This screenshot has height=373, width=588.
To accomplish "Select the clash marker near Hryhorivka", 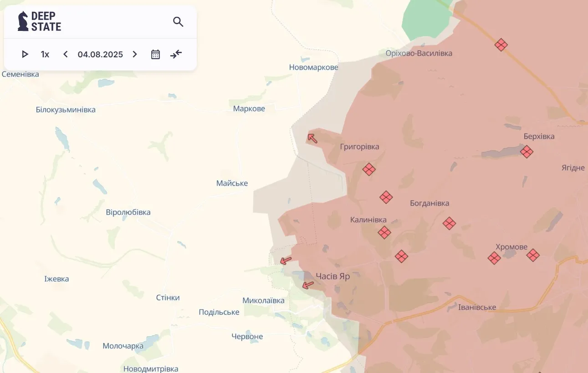I will click(x=369, y=169).
